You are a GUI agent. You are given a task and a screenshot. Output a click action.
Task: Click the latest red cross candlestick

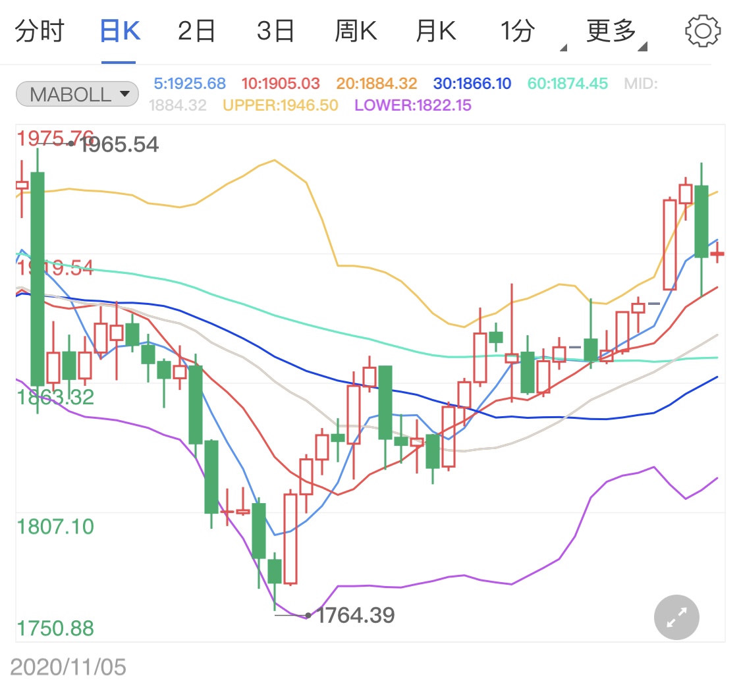tap(717, 252)
